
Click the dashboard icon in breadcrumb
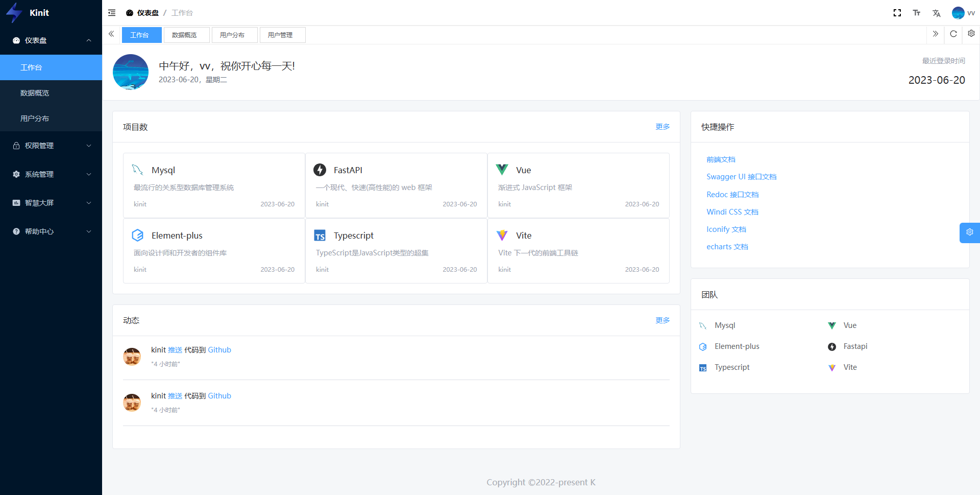pyautogui.click(x=130, y=13)
